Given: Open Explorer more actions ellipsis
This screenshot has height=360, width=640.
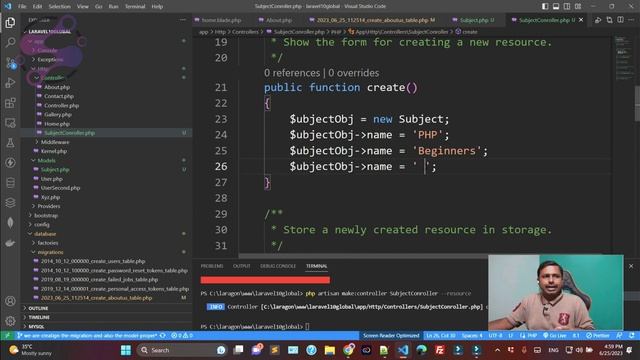Looking at the screenshot, I should point(182,20).
